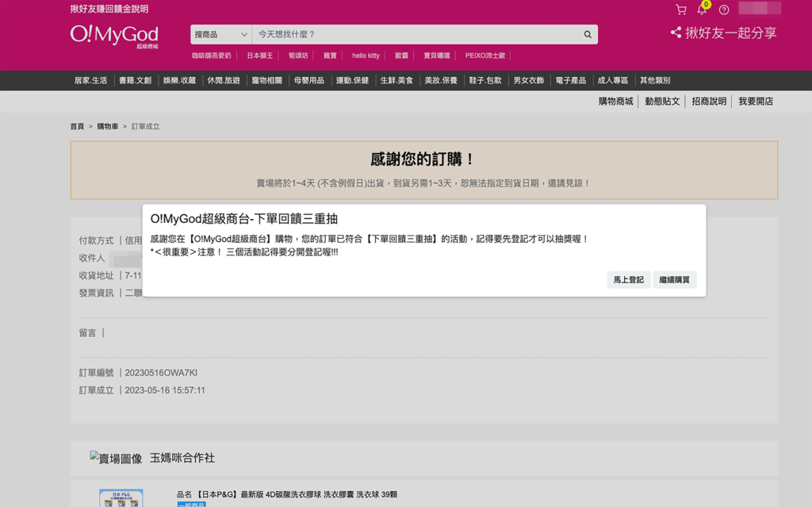Expand the 搜商品 search type dropdown

[x=221, y=34]
